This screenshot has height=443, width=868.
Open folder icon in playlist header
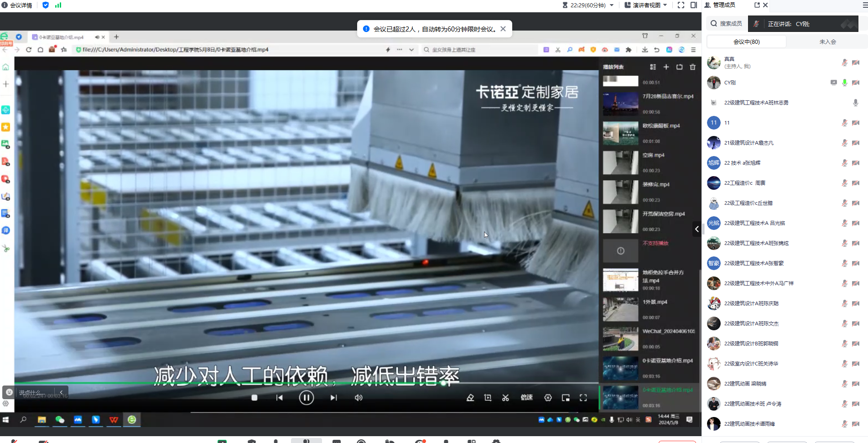tap(679, 67)
